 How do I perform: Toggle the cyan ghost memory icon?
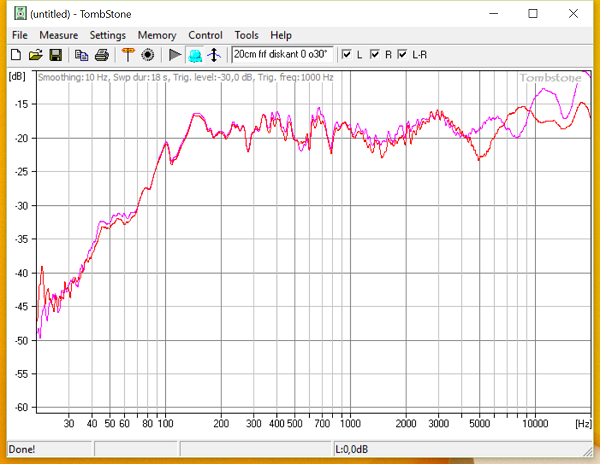195,55
